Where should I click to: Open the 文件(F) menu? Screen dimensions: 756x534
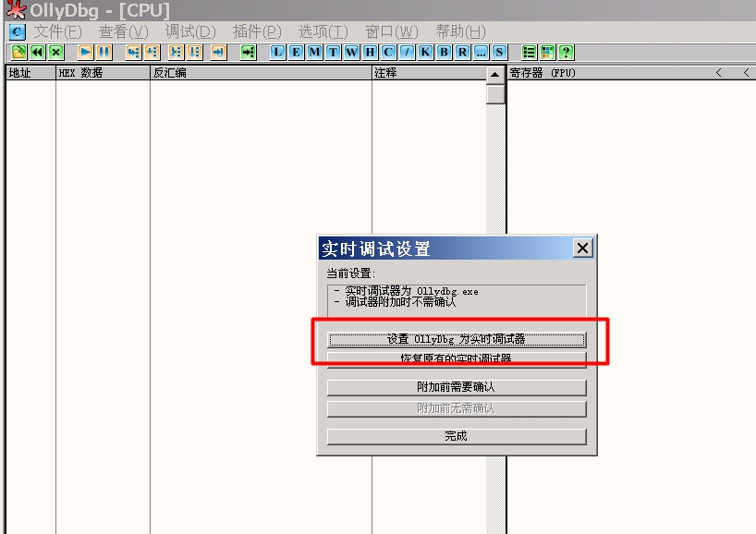click(58, 31)
